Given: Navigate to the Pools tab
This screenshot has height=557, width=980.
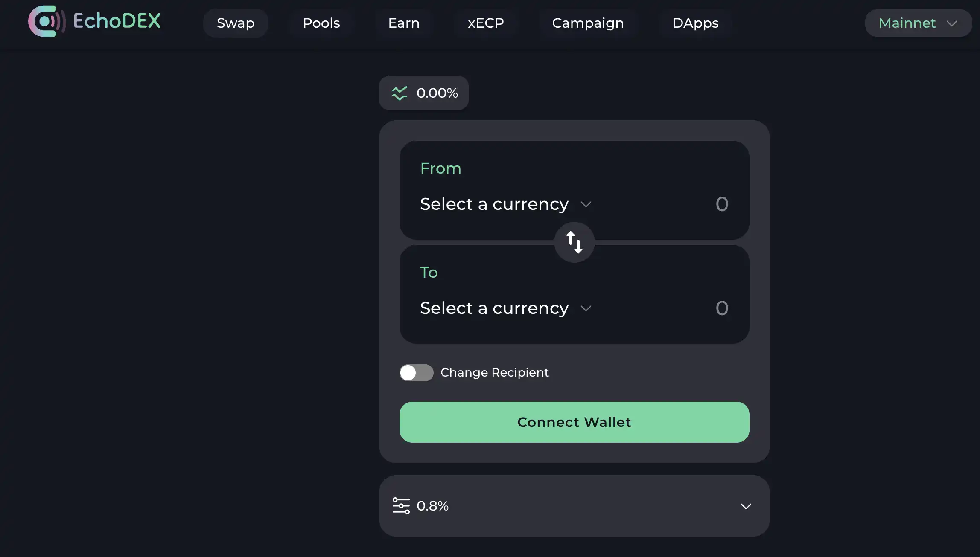Looking at the screenshot, I should click(x=321, y=22).
